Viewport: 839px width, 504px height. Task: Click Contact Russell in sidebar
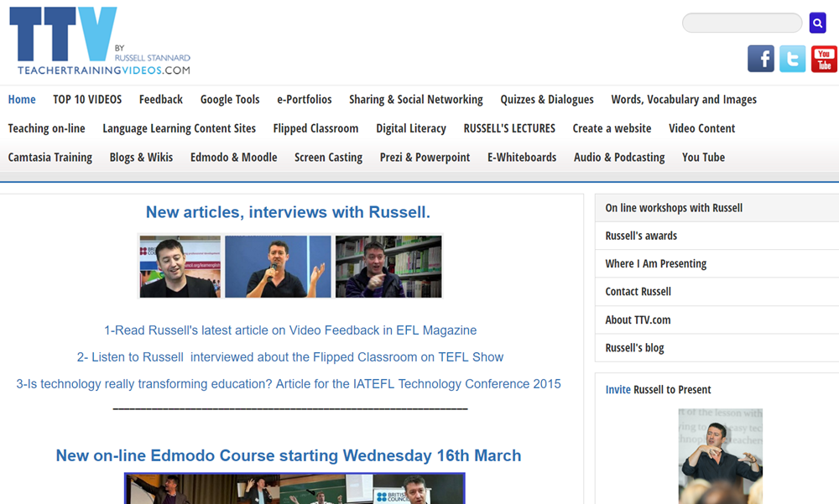coord(717,292)
